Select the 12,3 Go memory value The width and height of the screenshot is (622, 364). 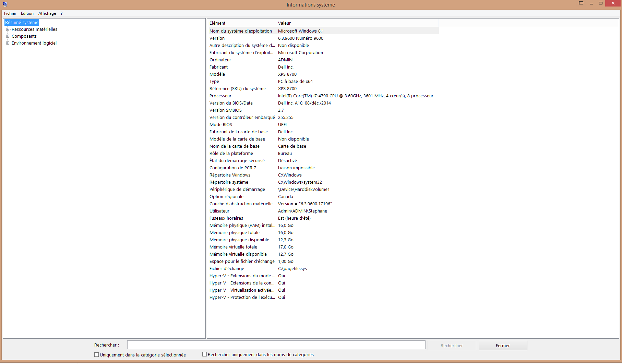[286, 240]
